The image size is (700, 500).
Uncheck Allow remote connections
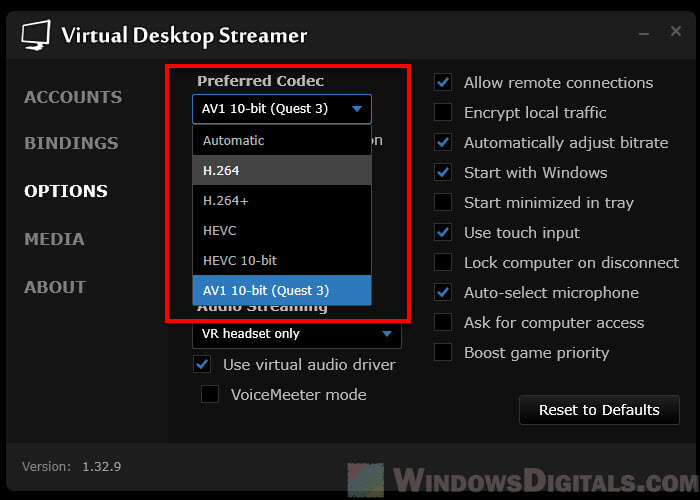pyautogui.click(x=443, y=83)
